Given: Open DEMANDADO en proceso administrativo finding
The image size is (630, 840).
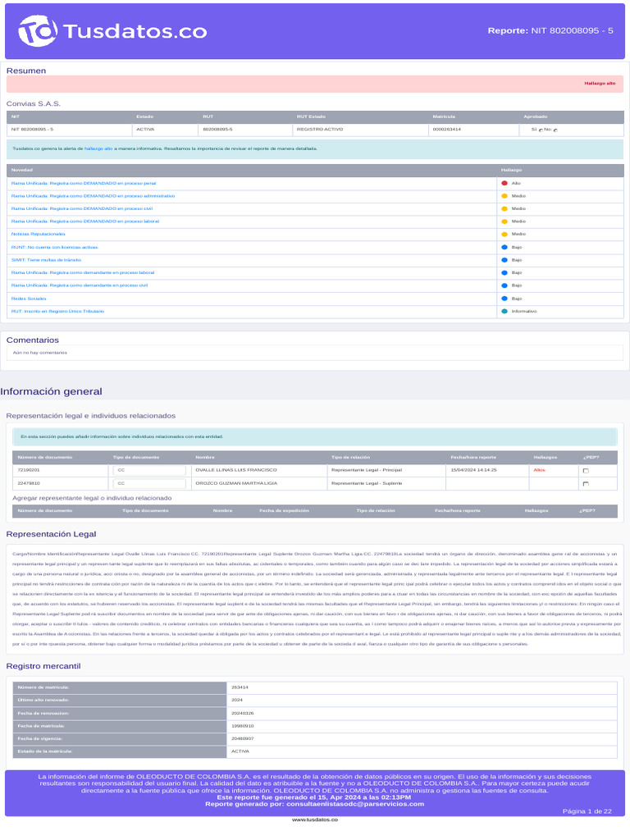Looking at the screenshot, I should pos(94,196).
